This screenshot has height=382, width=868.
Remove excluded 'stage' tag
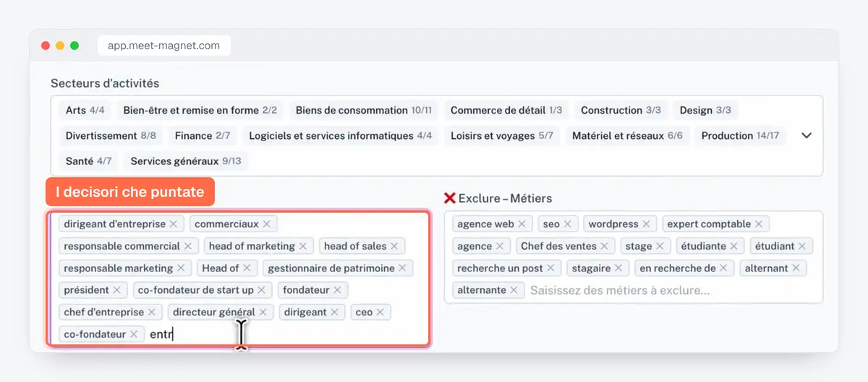pyautogui.click(x=660, y=246)
